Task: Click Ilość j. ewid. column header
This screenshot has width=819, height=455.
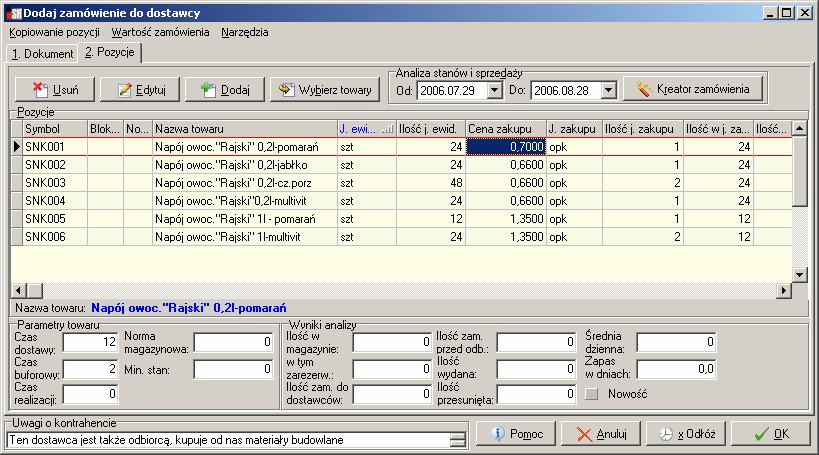Action: (x=430, y=129)
